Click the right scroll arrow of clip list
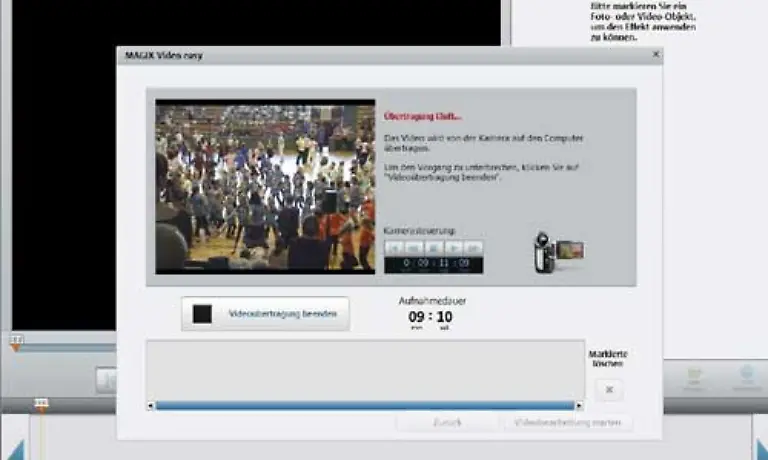The width and height of the screenshot is (768, 460). [x=579, y=406]
